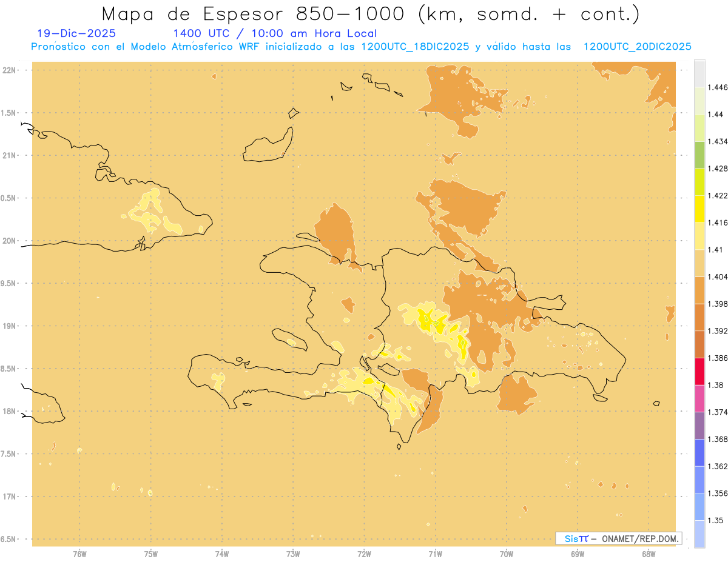Viewport: 728px width, 562px height.
Task: Click the 68W longitude axis label
Action: point(649,554)
